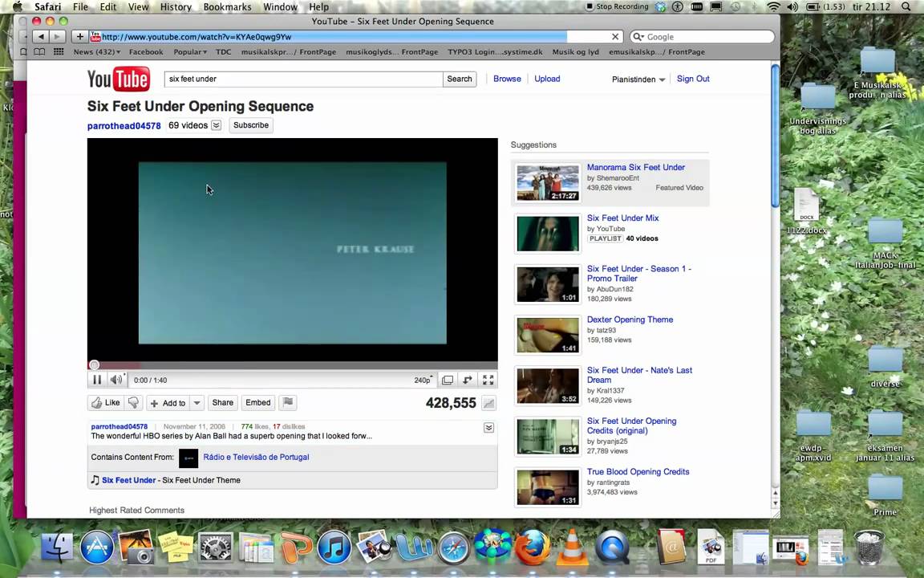Mute the video using the speaker icon
The image size is (924, 578).
coord(116,380)
